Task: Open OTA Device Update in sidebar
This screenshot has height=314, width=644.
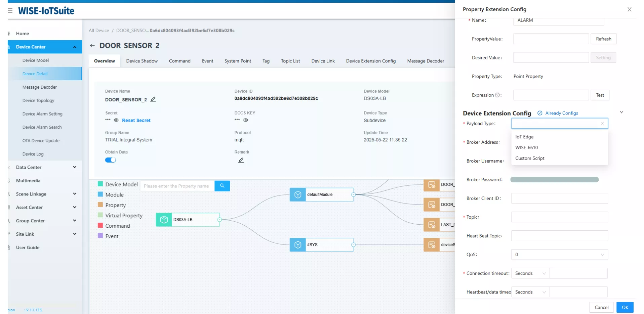Action: coord(41,141)
